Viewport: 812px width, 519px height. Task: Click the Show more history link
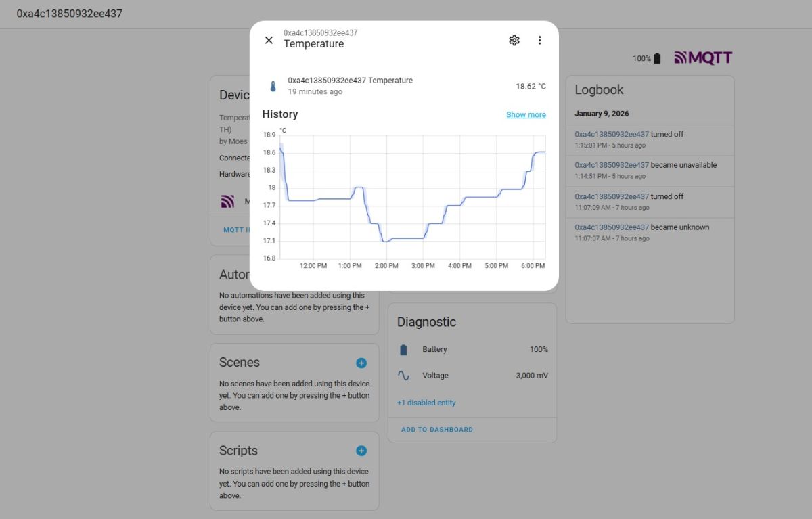point(526,115)
